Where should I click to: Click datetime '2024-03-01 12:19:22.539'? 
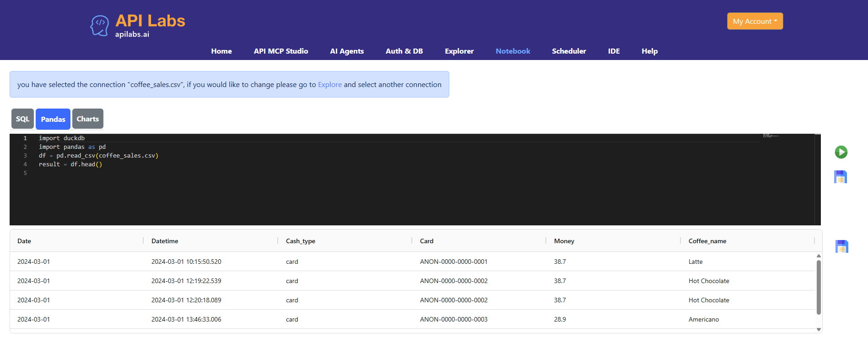[186, 281]
